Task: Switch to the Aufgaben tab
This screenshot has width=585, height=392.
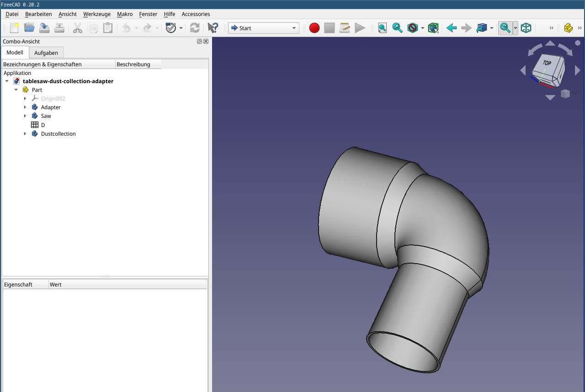Action: pyautogui.click(x=46, y=53)
